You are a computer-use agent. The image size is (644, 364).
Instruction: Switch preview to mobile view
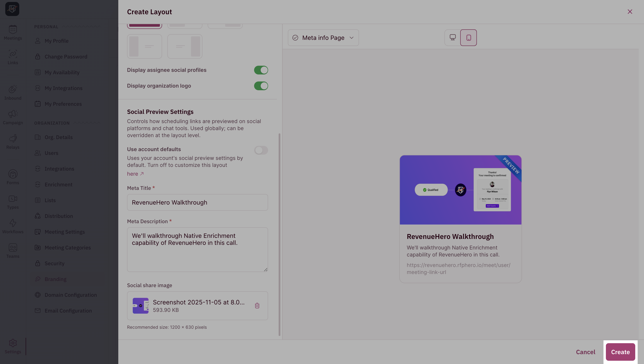469,37
